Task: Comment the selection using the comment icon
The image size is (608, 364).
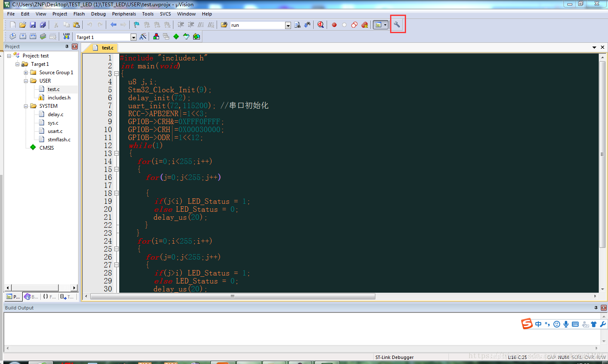Action: (x=201, y=25)
